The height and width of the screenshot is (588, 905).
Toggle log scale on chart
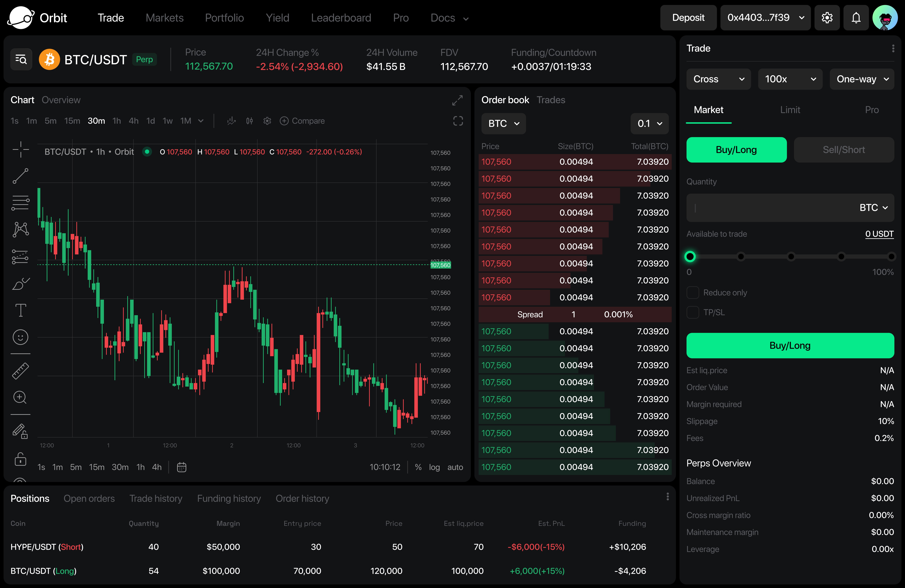(x=434, y=467)
